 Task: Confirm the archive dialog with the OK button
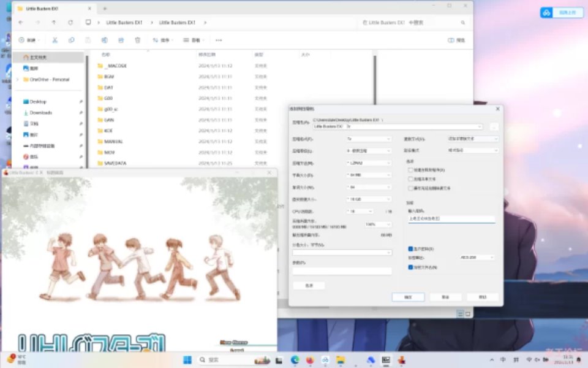click(408, 297)
